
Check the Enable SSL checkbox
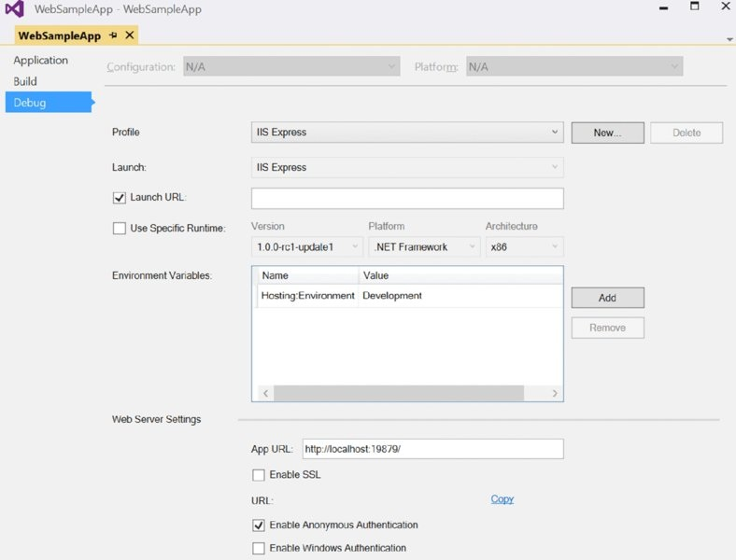(258, 475)
